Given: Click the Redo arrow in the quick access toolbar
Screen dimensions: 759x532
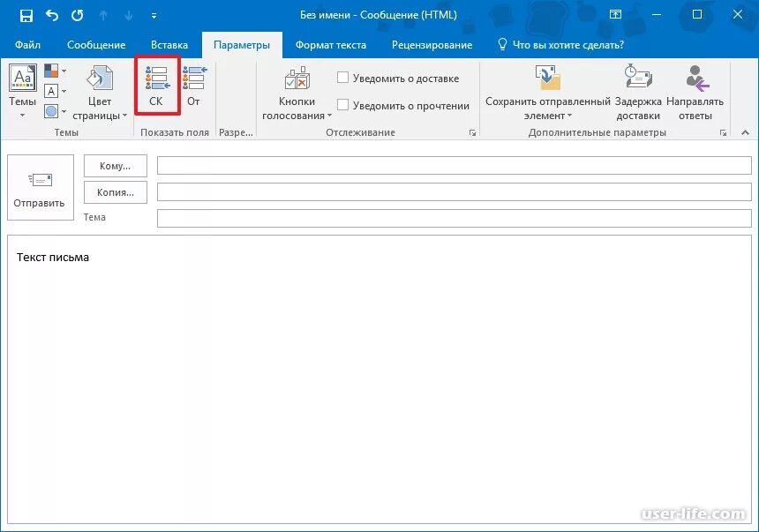Looking at the screenshot, I should (x=78, y=16).
